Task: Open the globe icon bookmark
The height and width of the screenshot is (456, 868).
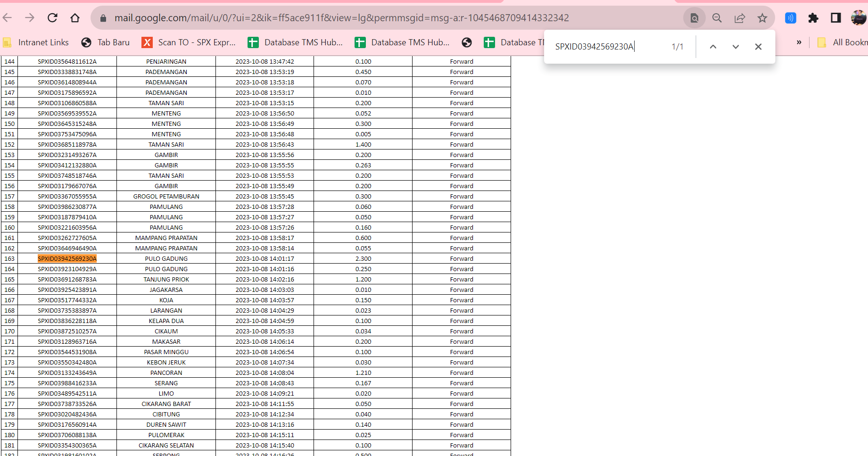Action: (x=467, y=42)
